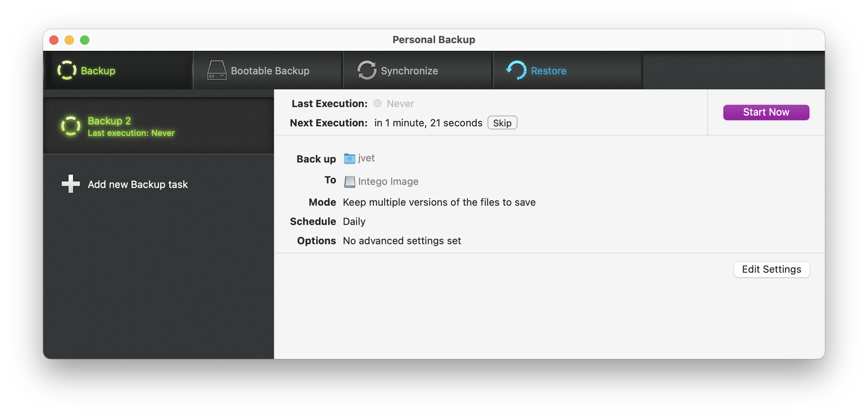Viewport: 868px width, 416px height.
Task: Minimize the Personal Backup window
Action: (x=69, y=40)
